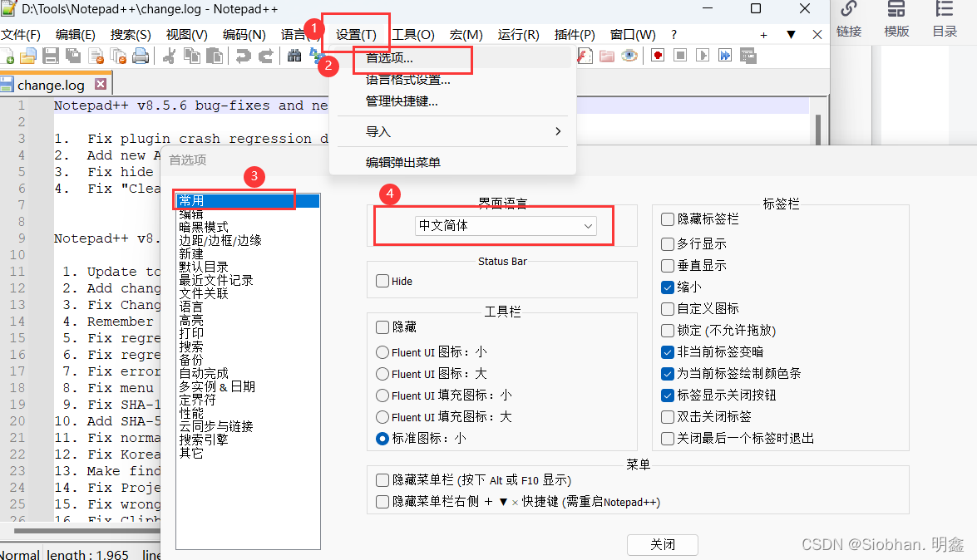Click the plus button in the menu bar
The width and height of the screenshot is (977, 560).
[x=764, y=35]
